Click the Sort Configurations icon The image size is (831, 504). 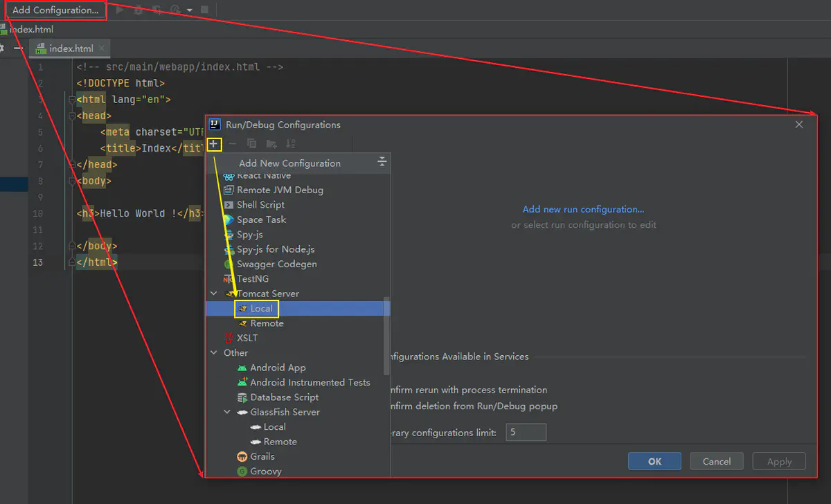click(291, 144)
